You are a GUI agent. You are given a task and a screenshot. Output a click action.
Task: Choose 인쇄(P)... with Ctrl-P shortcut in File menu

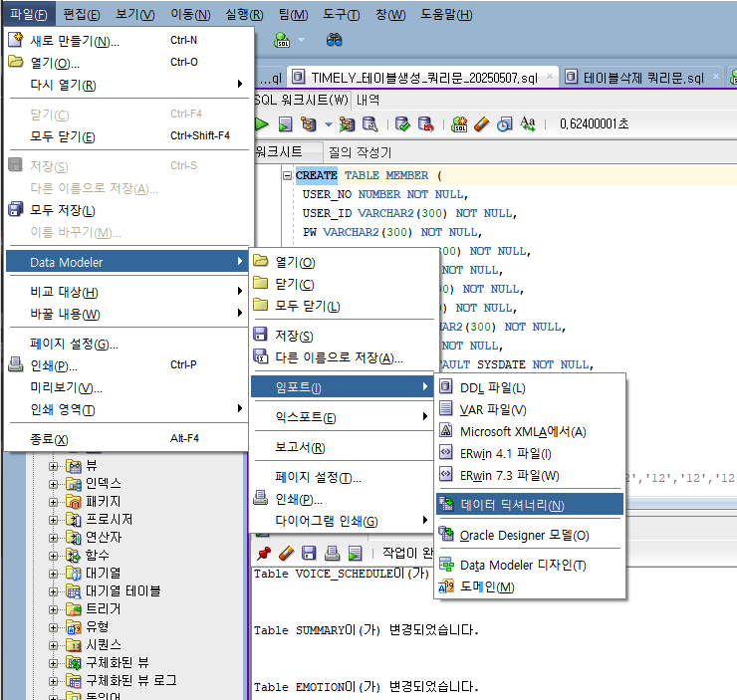click(x=127, y=365)
